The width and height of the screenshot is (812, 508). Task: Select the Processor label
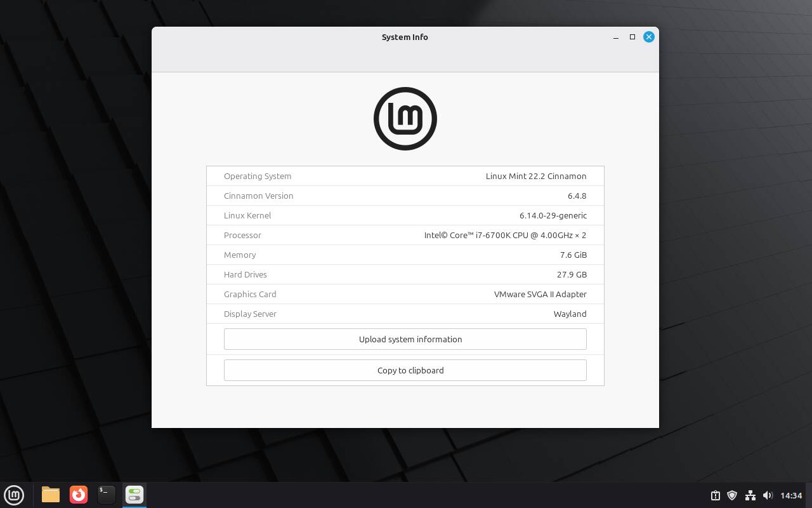pyautogui.click(x=242, y=235)
